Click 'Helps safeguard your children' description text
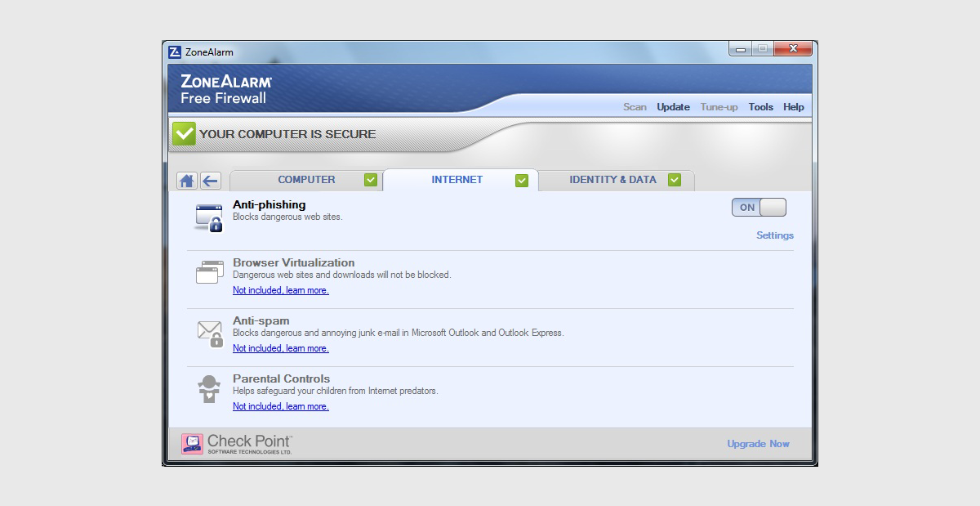 (x=336, y=391)
